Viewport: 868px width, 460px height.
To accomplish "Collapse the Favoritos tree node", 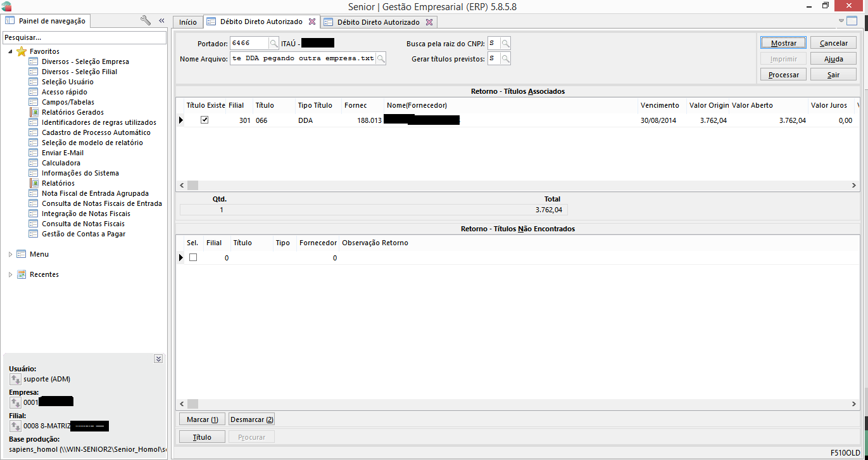I will click(10, 51).
